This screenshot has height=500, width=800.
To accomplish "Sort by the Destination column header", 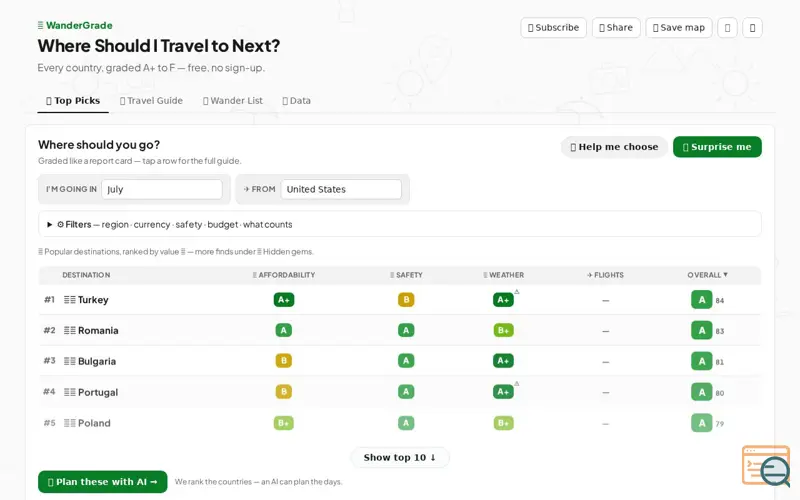I will 86,275.
